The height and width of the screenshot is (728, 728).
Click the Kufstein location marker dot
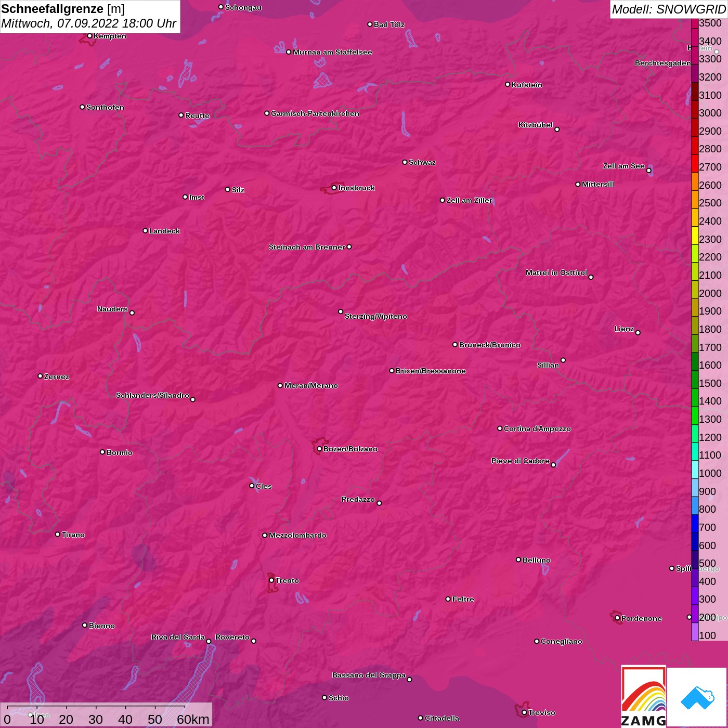[x=508, y=84]
